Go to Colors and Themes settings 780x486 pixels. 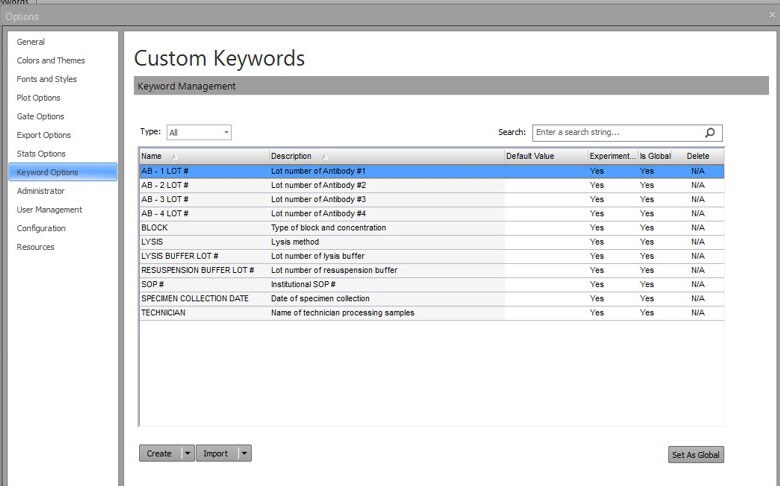51,61
